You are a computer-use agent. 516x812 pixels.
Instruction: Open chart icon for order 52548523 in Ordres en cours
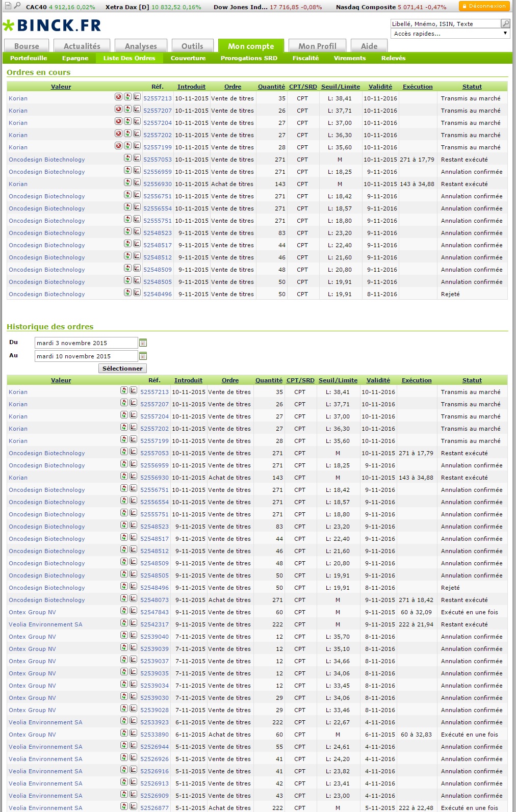(x=137, y=231)
